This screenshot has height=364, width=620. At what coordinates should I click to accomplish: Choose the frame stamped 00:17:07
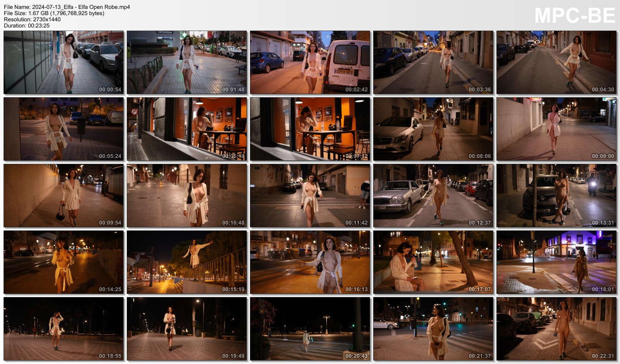tap(433, 262)
